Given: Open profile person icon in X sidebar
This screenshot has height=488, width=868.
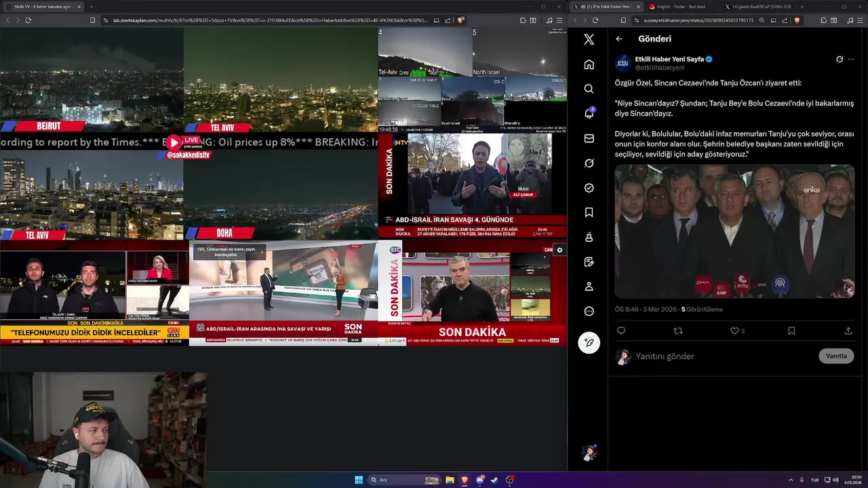Looking at the screenshot, I should click(x=589, y=287).
